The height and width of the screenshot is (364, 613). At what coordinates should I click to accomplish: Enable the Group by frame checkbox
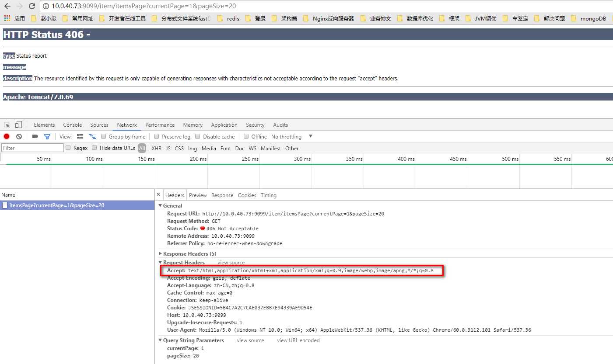(104, 136)
